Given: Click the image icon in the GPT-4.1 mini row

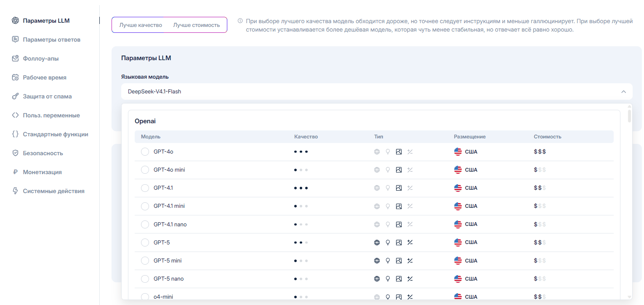Looking at the screenshot, I should click(399, 206).
